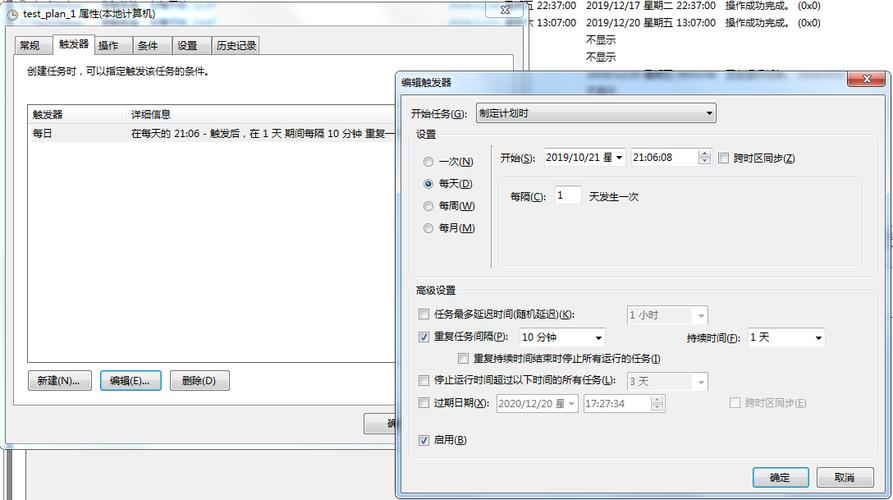Open the 历史记录 tab

(236, 46)
